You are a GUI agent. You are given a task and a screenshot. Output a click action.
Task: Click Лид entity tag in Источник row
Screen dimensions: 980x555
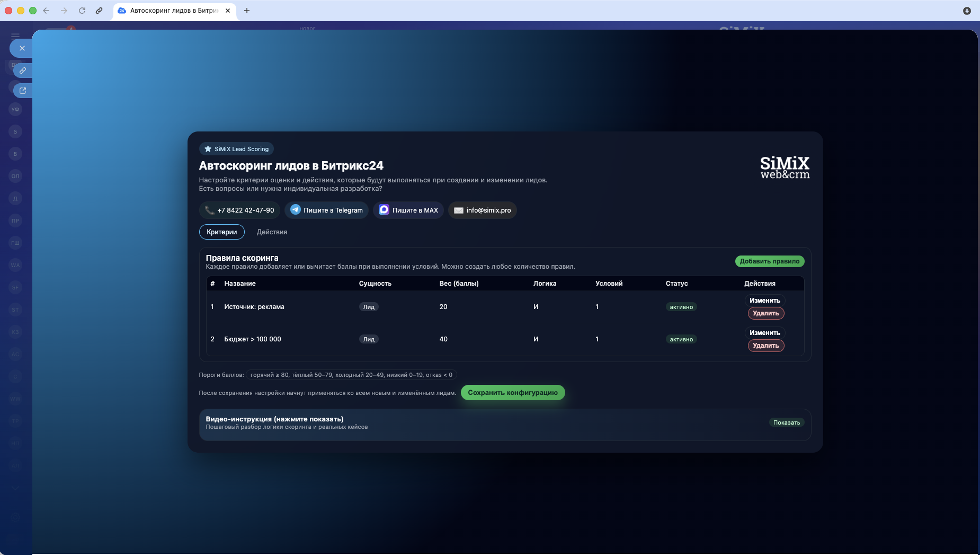point(369,307)
